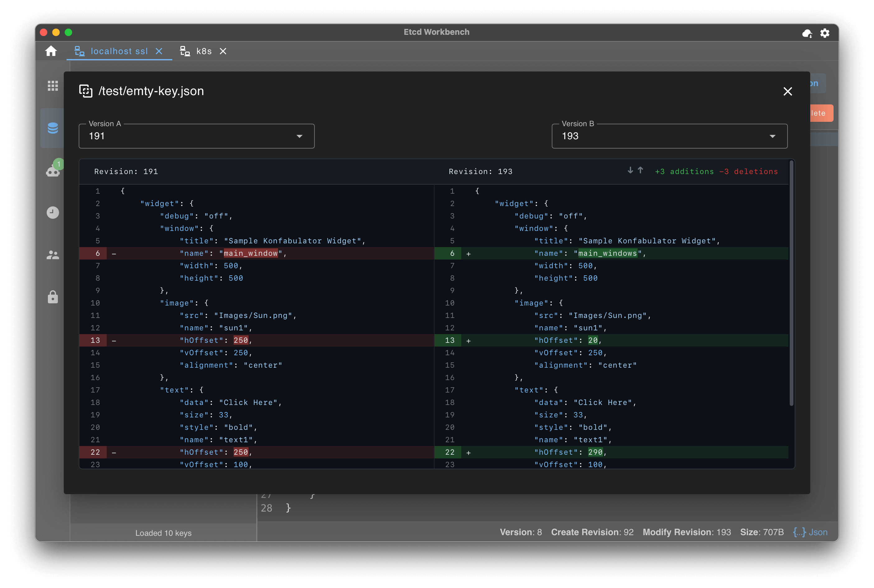Click the Json format link in status bar
874x588 pixels.
[x=810, y=532]
